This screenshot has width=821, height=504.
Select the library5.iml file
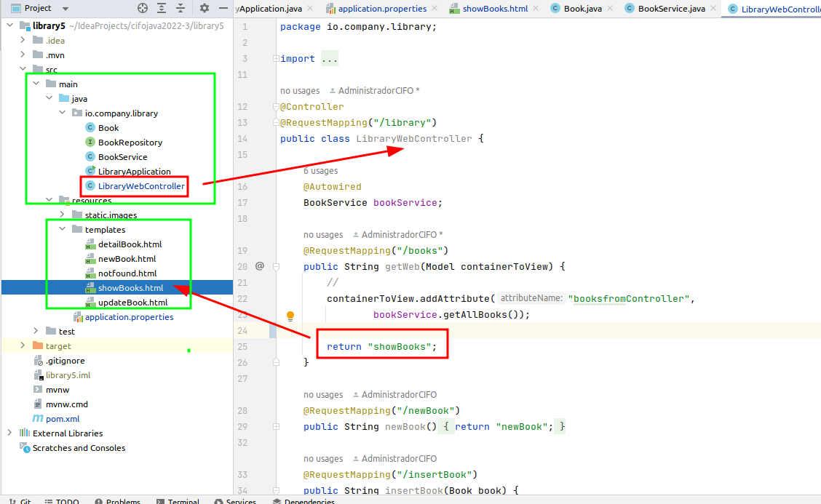[x=68, y=375]
